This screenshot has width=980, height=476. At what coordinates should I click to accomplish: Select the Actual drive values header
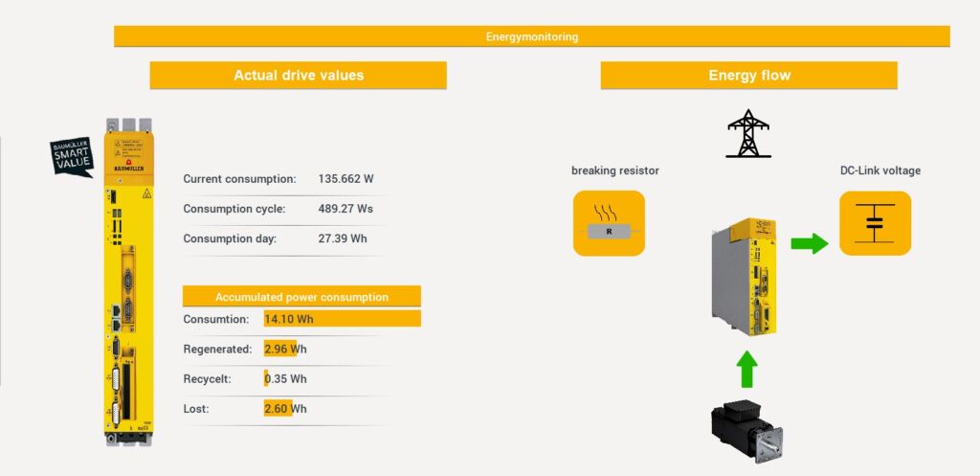point(298,76)
